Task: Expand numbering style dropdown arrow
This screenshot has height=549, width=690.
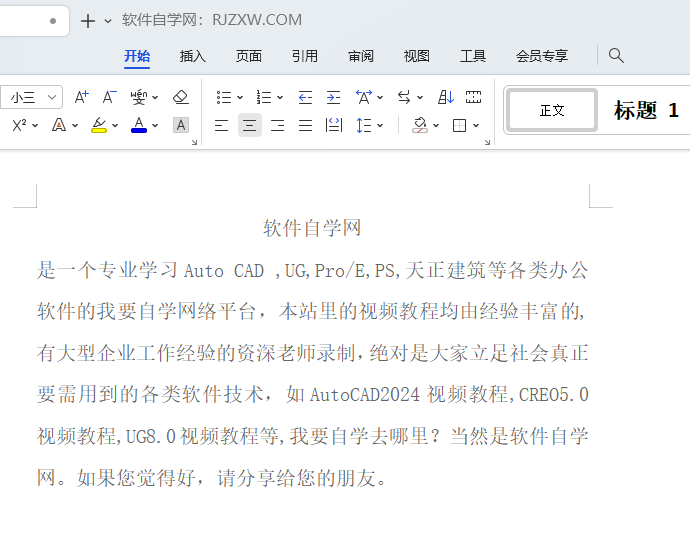Action: pos(280,98)
